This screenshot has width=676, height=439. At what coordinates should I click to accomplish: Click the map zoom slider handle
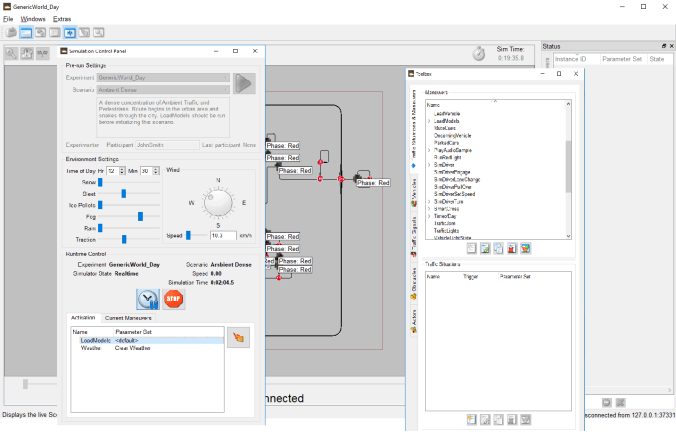click(25, 384)
